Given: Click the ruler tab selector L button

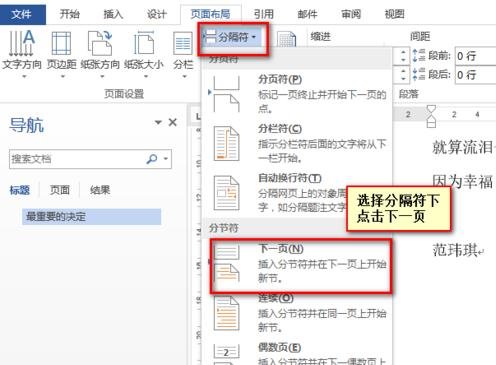Looking at the screenshot, I should (x=198, y=116).
